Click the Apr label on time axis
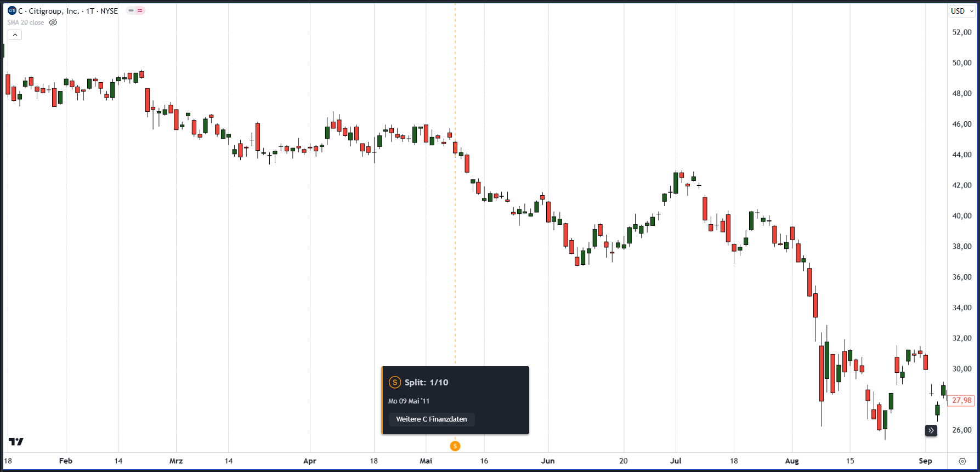The height and width of the screenshot is (472, 980). tap(310, 461)
